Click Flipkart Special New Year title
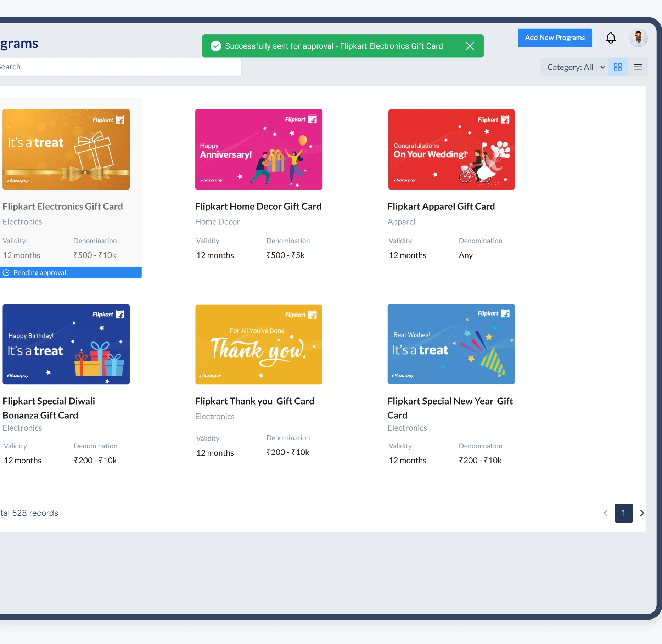This screenshot has width=662, height=644. pos(450,408)
